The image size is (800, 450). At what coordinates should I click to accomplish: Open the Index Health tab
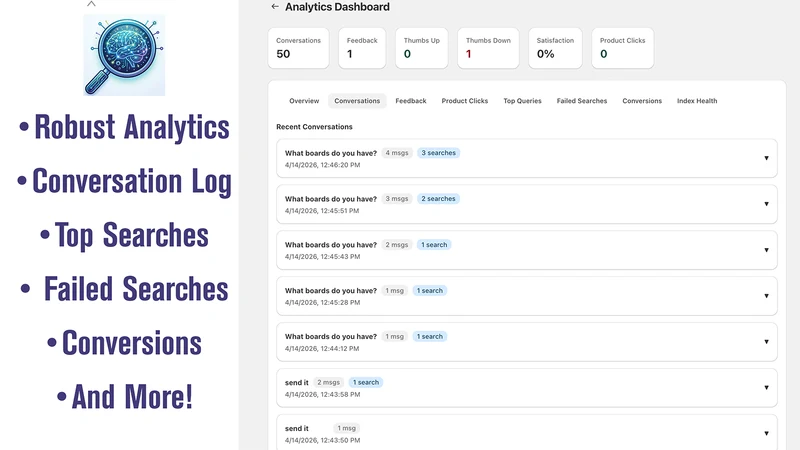(697, 101)
